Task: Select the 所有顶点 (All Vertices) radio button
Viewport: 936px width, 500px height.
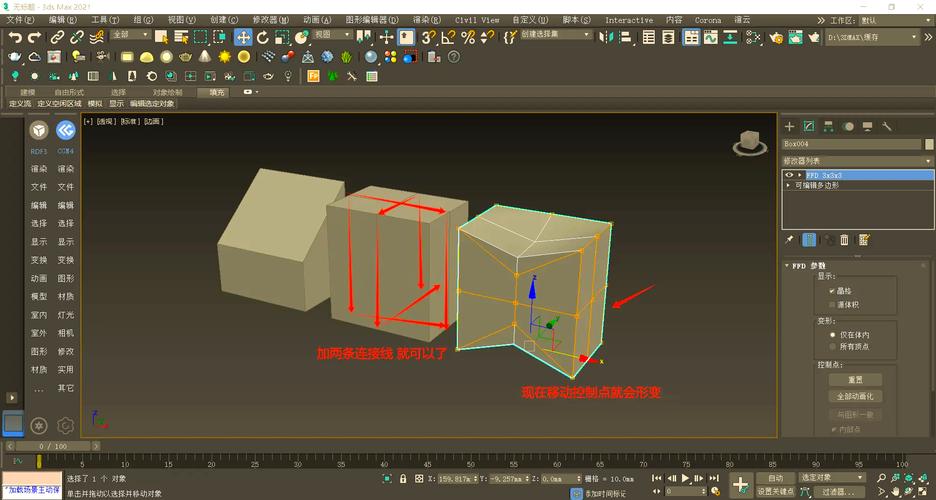Action: click(832, 347)
